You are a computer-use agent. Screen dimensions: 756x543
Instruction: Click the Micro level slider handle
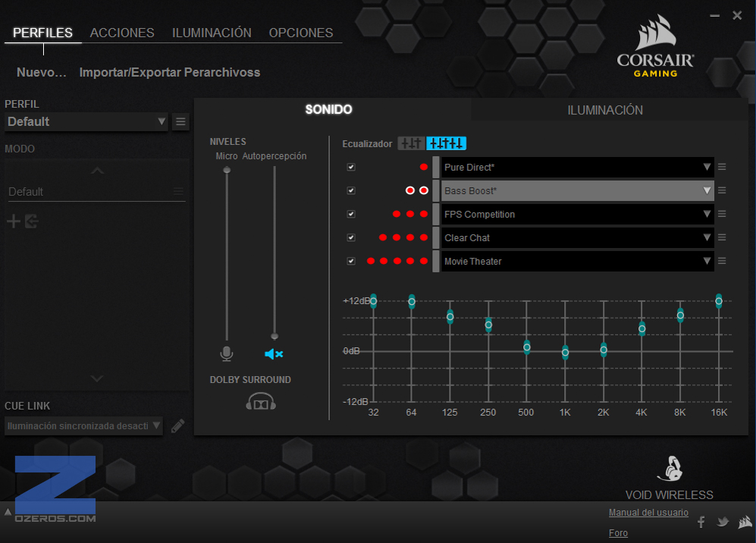click(227, 170)
